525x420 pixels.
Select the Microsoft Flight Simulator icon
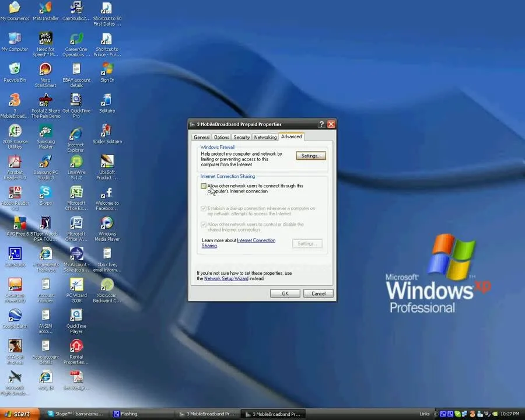point(15,383)
